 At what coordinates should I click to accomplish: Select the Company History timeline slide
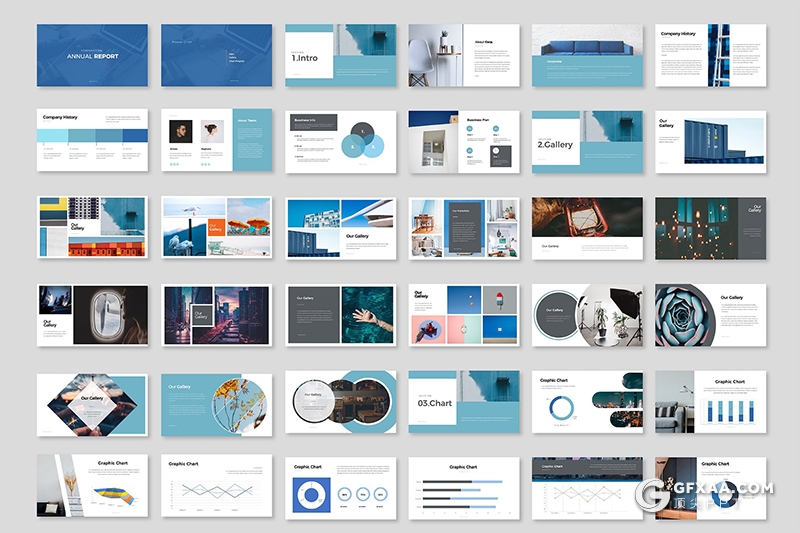[x=92, y=141]
